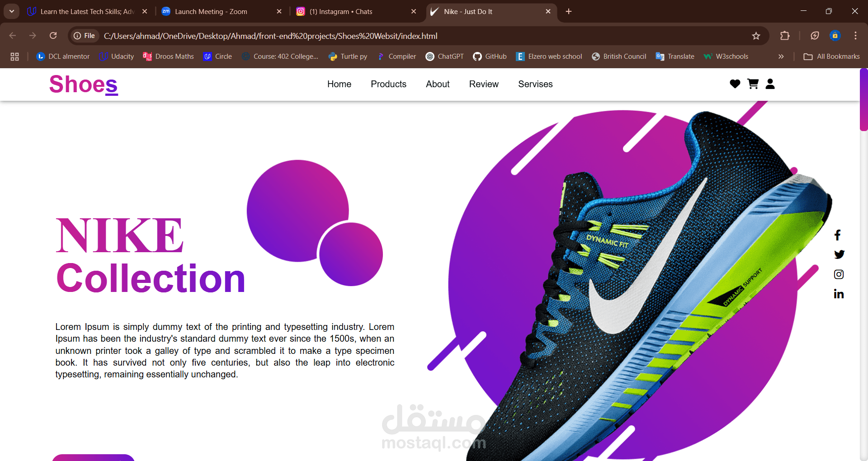Image resolution: width=868 pixels, height=461 pixels.
Task: Click the purple page scrollbar thumb
Action: click(863, 99)
